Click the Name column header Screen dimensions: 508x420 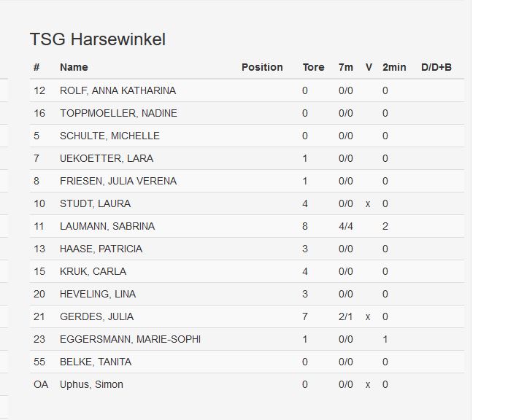pyautogui.click(x=74, y=67)
